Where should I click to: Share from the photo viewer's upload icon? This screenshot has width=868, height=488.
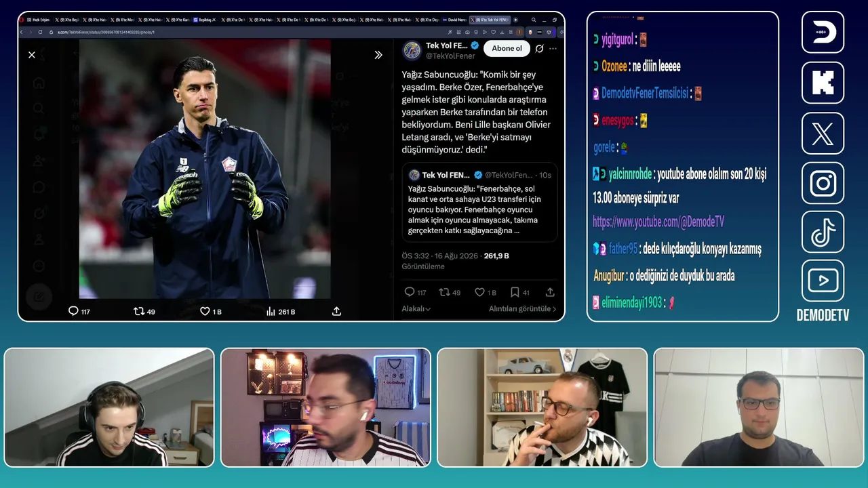(336, 311)
